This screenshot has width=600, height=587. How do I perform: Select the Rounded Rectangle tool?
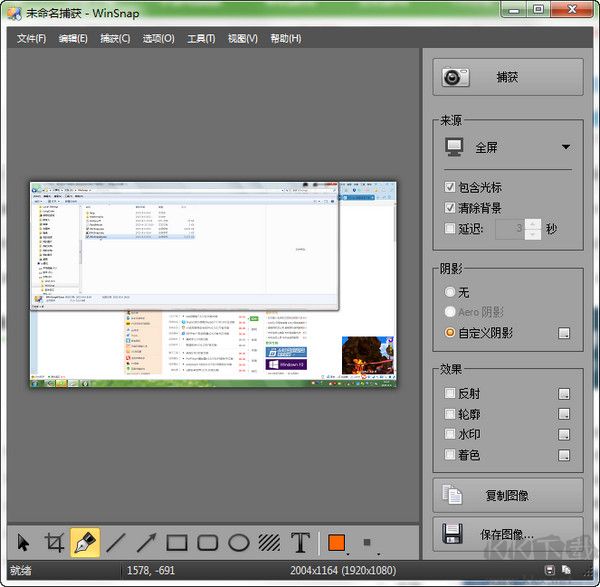208,543
